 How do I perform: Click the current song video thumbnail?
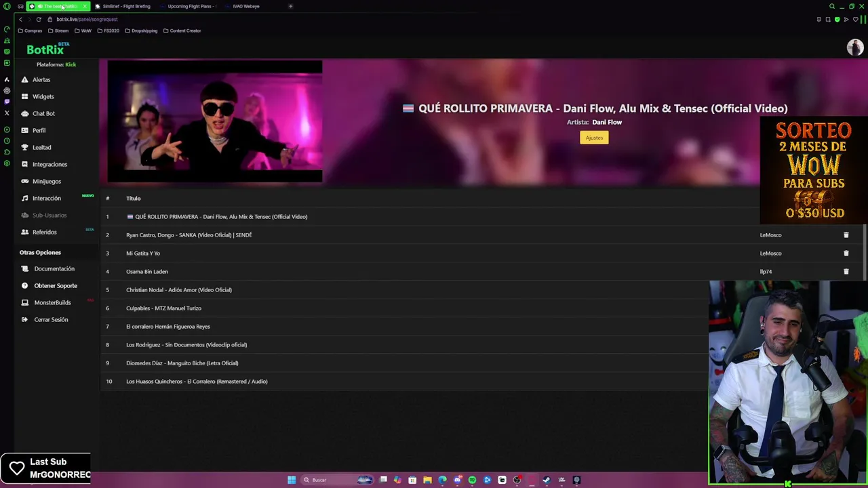215,122
